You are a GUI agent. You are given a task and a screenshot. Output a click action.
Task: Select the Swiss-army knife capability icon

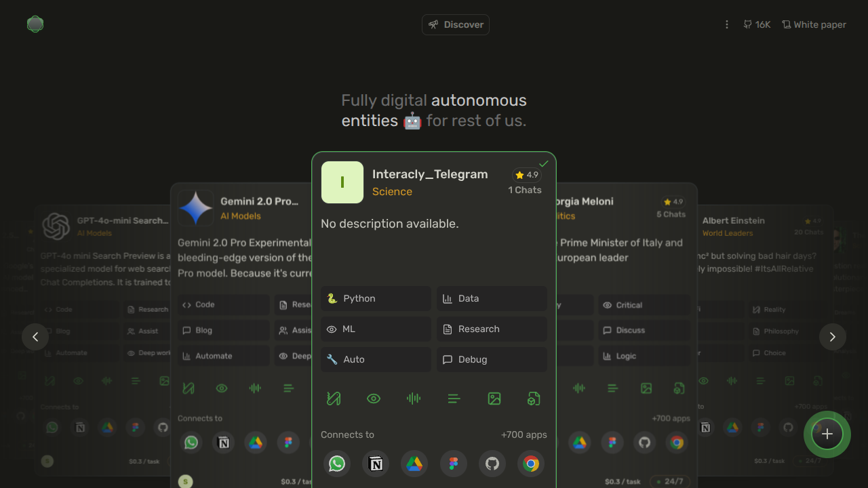[333, 399]
